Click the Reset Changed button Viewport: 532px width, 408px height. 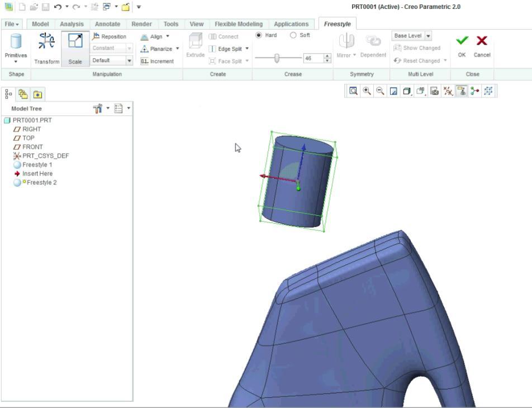(417, 61)
